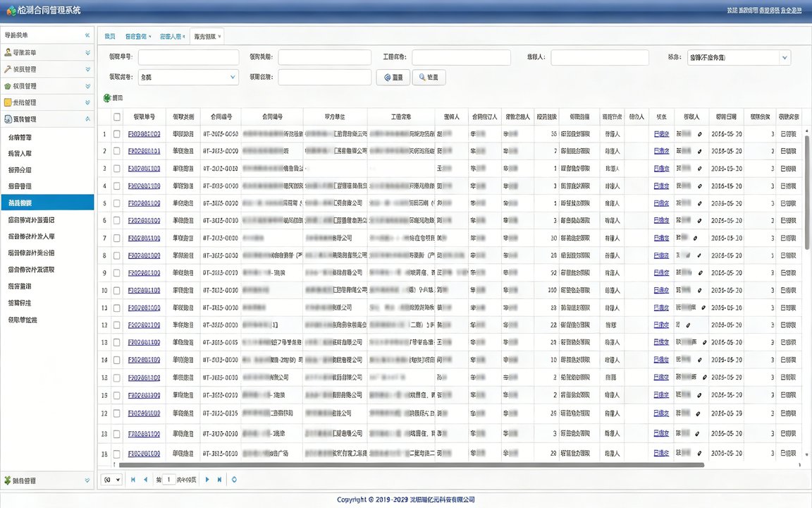This screenshot has height=508, width=812.
Task: Go to the next page with the pager arrow
Action: coord(207,480)
